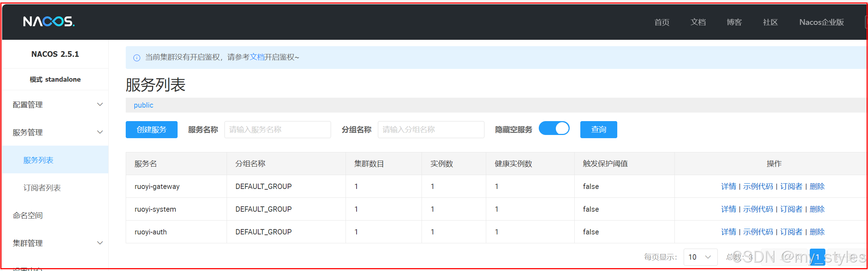Click the 模式 standalone label
The image size is (868, 271).
point(55,80)
